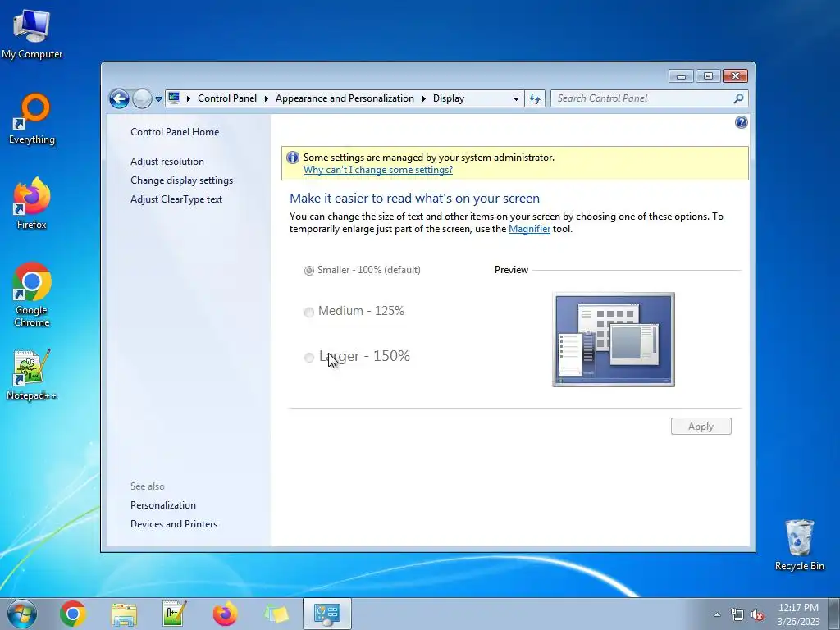Open Appearance and Personalization breadcrumb
Viewport: 840px width, 630px height.
point(345,98)
